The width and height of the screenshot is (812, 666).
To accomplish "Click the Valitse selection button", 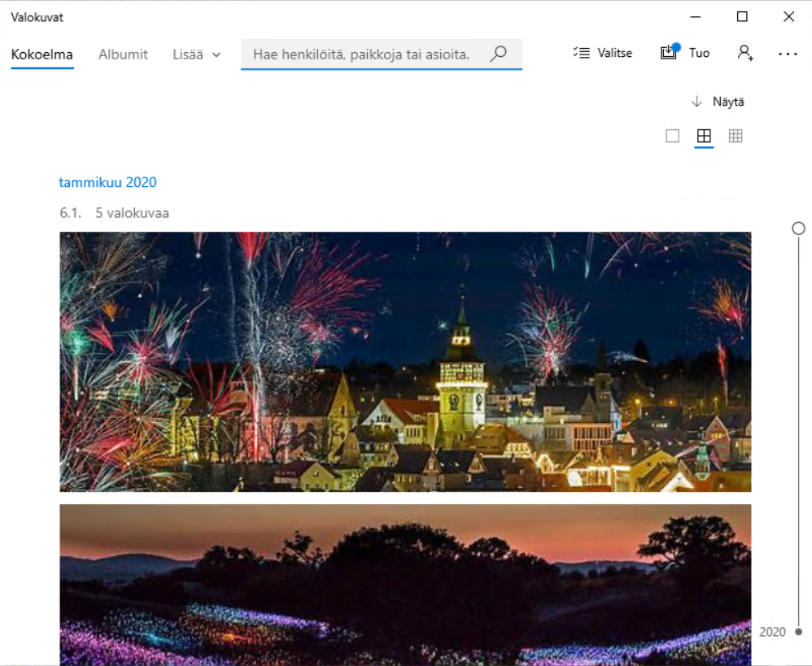I will (x=603, y=53).
